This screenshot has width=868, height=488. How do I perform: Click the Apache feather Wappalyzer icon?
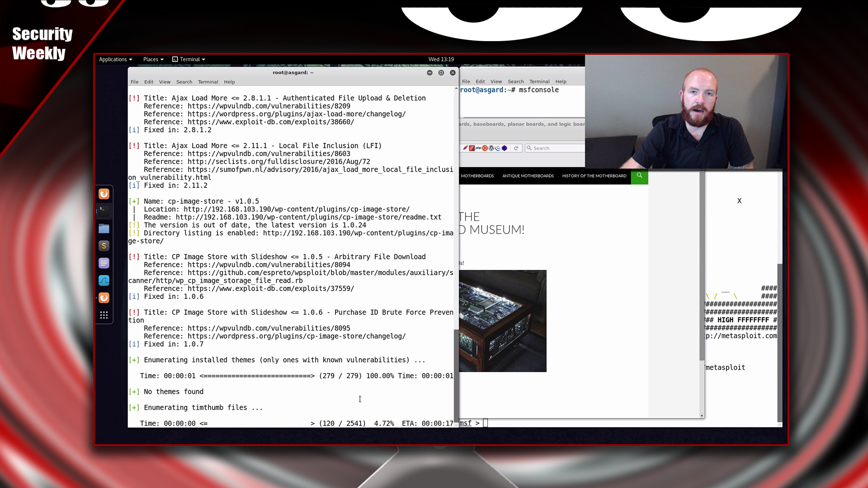[465, 148]
